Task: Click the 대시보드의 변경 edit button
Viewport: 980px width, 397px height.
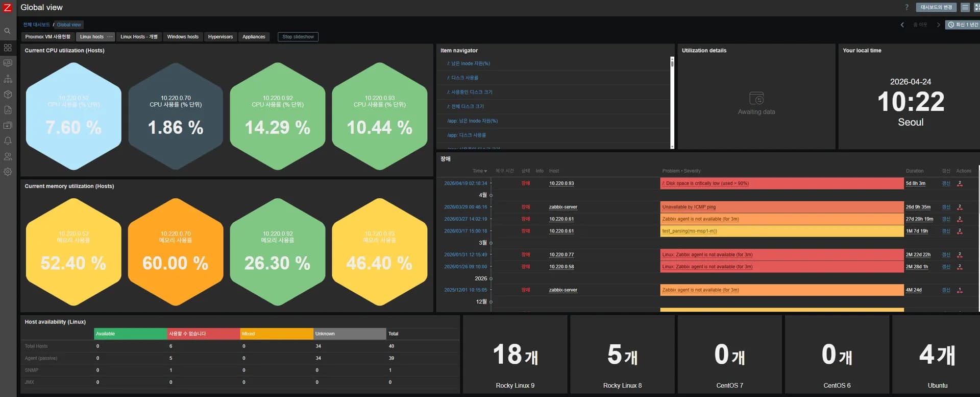Action: click(x=937, y=7)
